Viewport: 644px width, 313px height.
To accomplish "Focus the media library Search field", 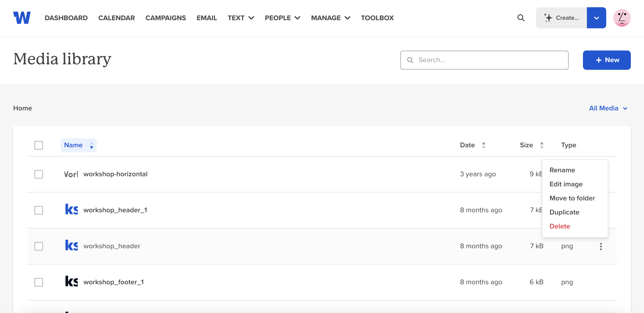I will click(x=484, y=60).
